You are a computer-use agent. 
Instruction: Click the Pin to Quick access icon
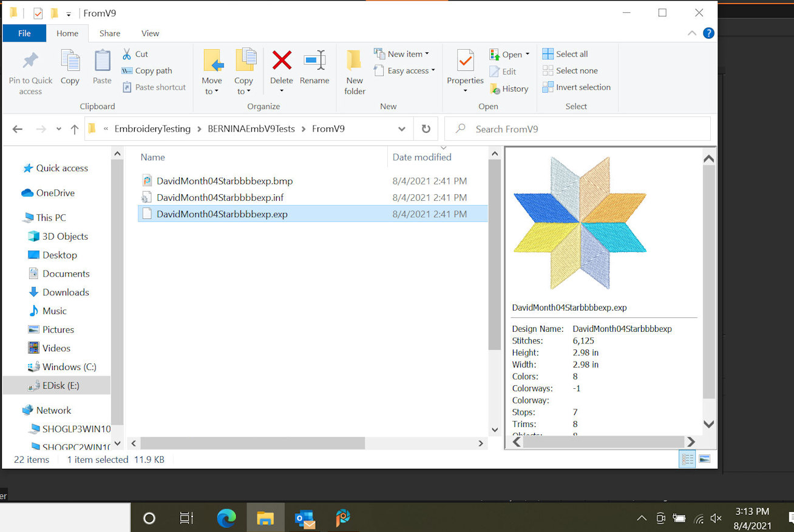30,61
